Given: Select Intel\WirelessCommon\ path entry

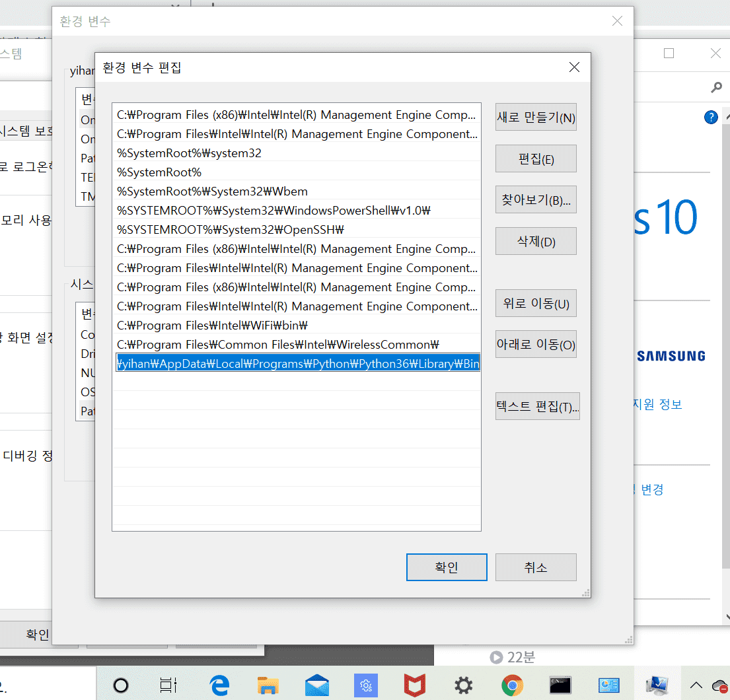Looking at the screenshot, I should pos(297,345).
